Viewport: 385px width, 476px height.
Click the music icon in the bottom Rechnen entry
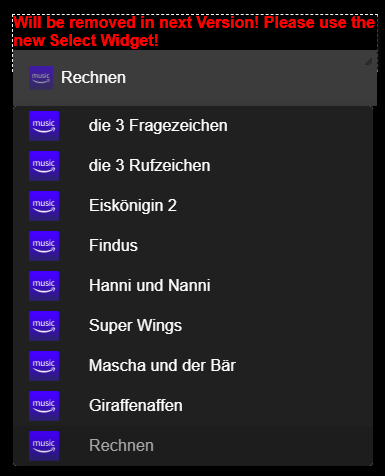(x=44, y=446)
